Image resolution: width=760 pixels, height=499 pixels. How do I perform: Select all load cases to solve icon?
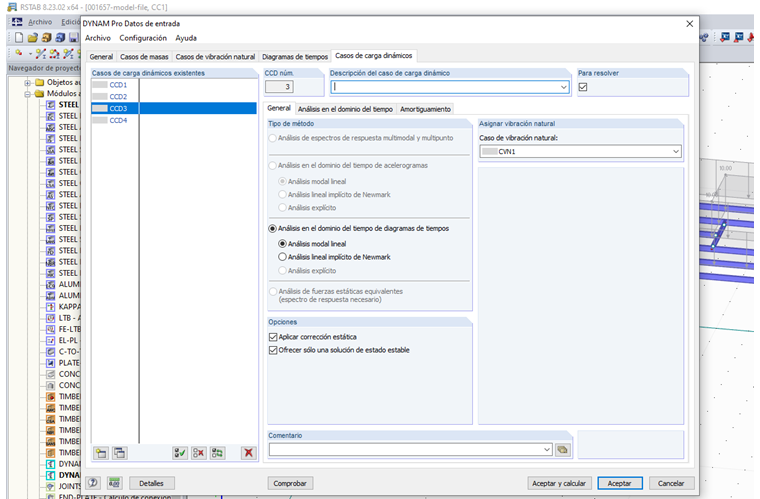pyautogui.click(x=180, y=453)
